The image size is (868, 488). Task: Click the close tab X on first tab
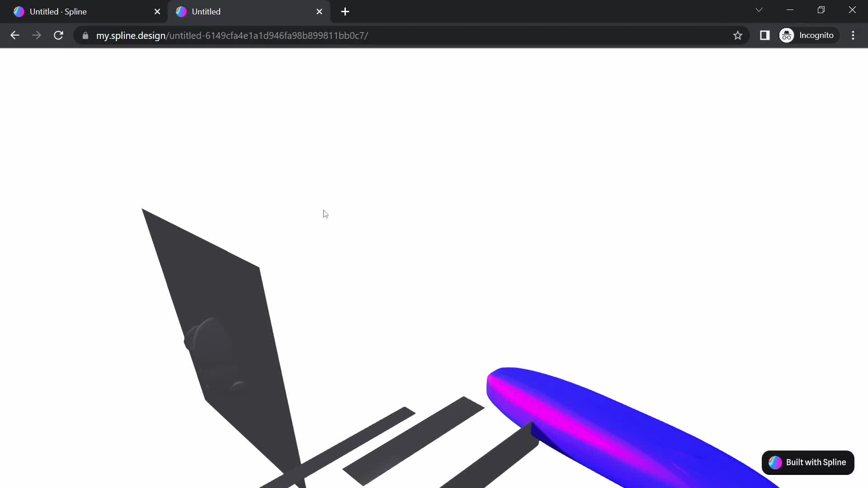point(157,11)
